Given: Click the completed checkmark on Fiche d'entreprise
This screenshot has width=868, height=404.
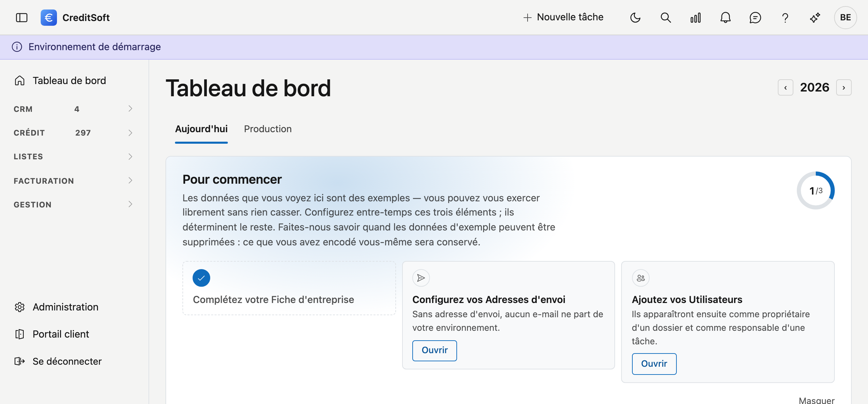Looking at the screenshot, I should coord(201,278).
